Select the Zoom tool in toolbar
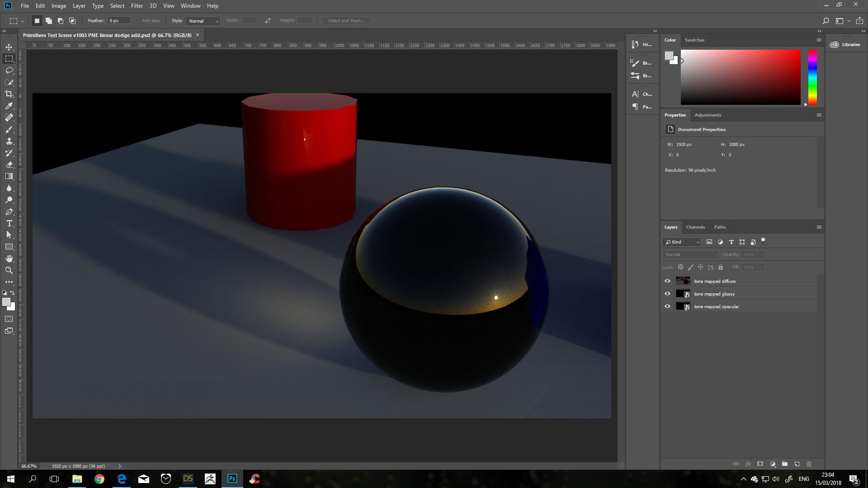This screenshot has height=488, width=868. tap(9, 270)
